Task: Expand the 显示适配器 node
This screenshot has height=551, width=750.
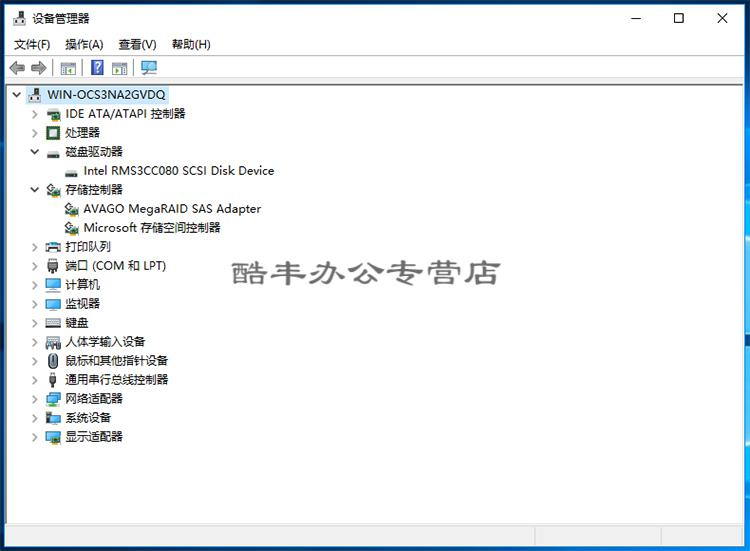Action: click(34, 437)
